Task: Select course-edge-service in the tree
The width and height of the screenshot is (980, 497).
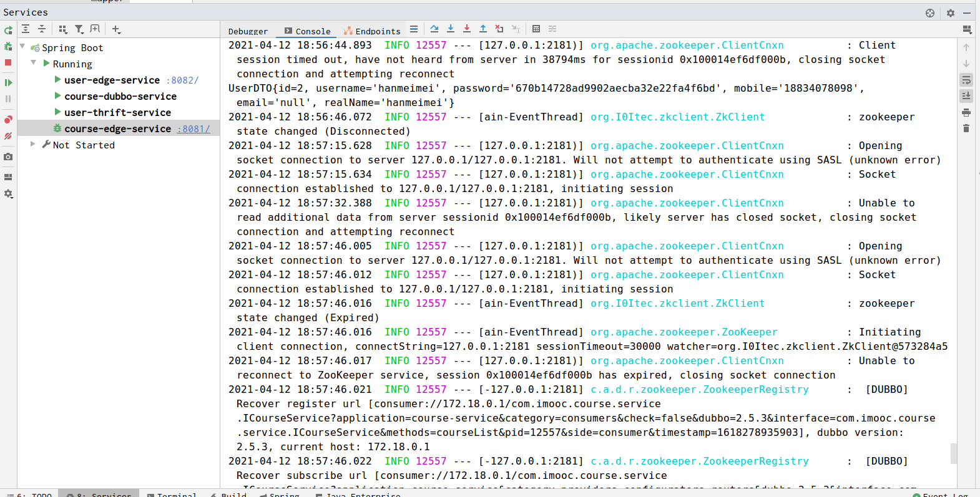Action: click(117, 128)
